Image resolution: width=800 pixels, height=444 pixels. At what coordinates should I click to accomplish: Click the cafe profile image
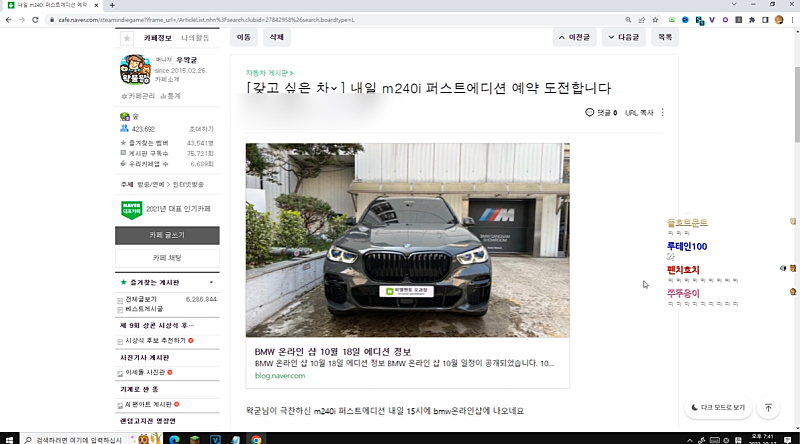(135, 69)
